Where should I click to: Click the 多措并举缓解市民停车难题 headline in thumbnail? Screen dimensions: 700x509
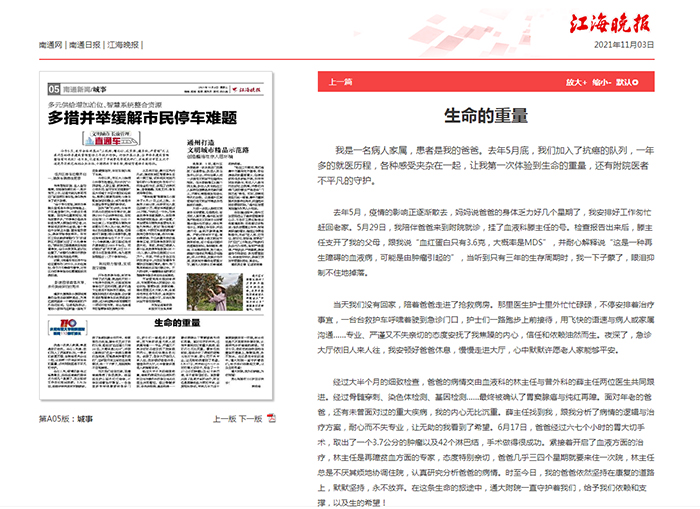pyautogui.click(x=139, y=117)
